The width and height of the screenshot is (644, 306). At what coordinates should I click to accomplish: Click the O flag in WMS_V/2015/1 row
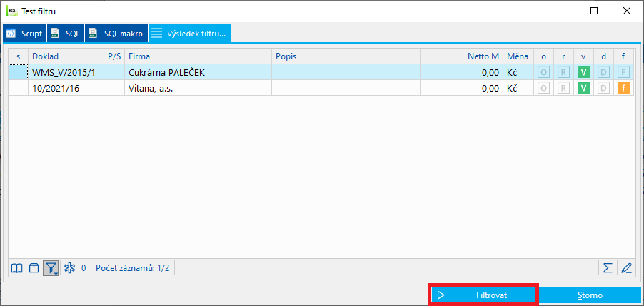point(543,72)
